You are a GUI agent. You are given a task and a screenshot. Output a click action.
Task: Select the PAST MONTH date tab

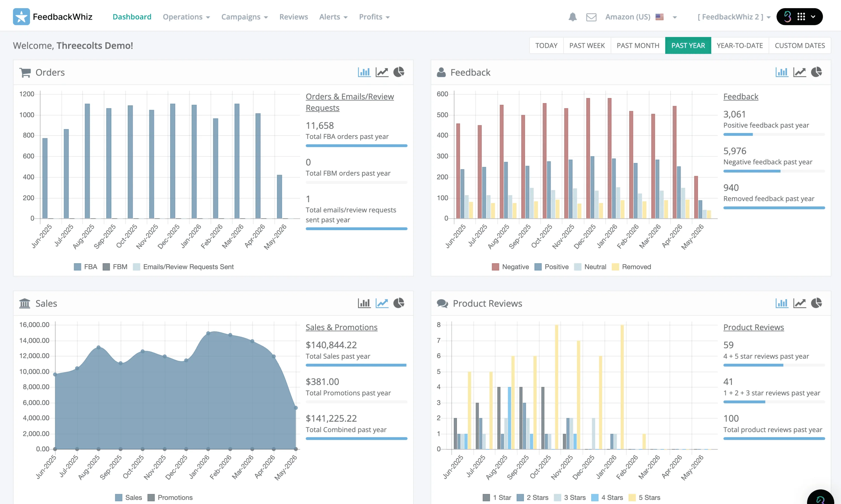(638, 46)
